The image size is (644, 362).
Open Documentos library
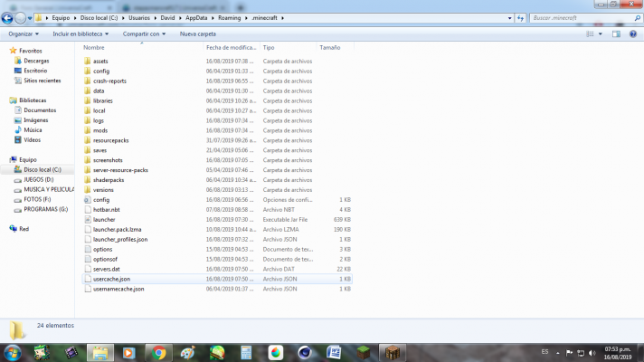[x=40, y=110]
